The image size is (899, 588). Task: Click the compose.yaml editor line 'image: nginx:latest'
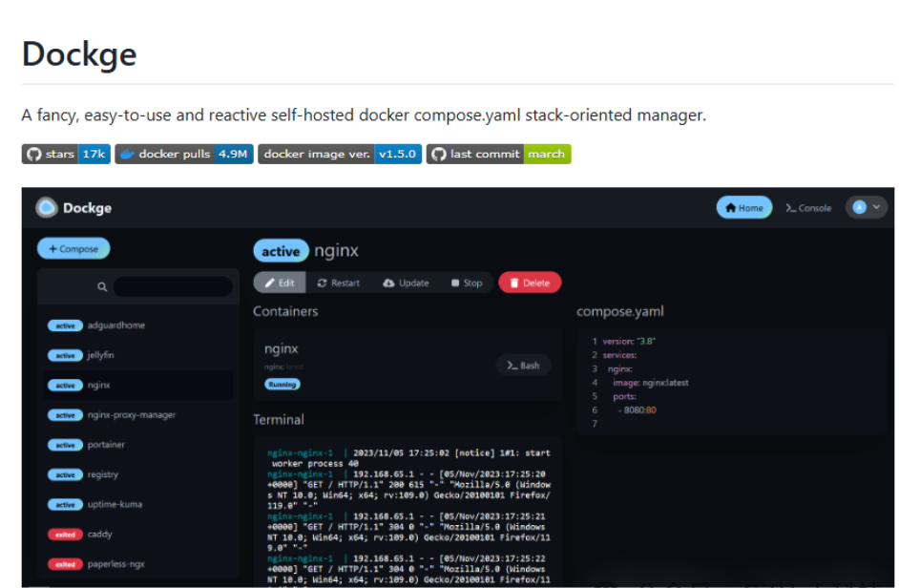coord(650,383)
